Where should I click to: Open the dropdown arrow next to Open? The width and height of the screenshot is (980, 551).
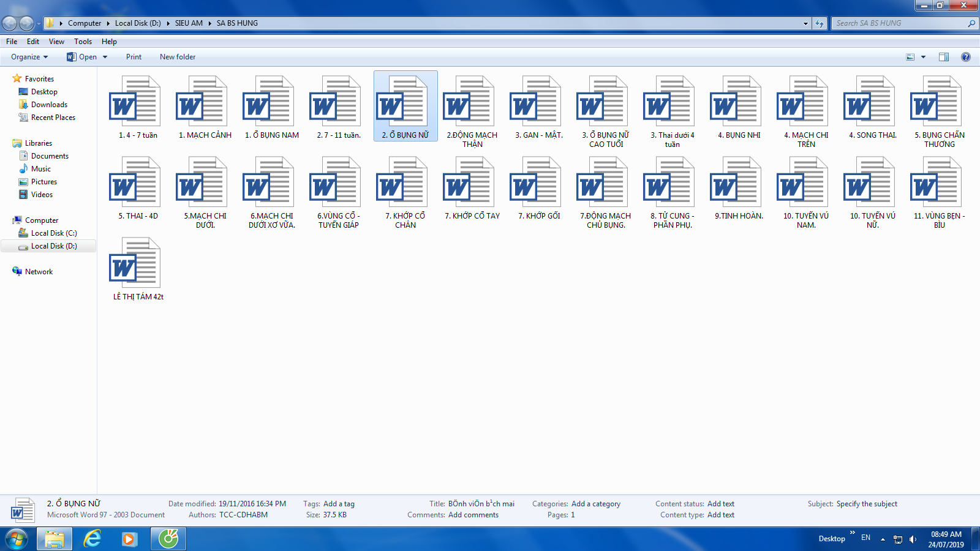[105, 57]
